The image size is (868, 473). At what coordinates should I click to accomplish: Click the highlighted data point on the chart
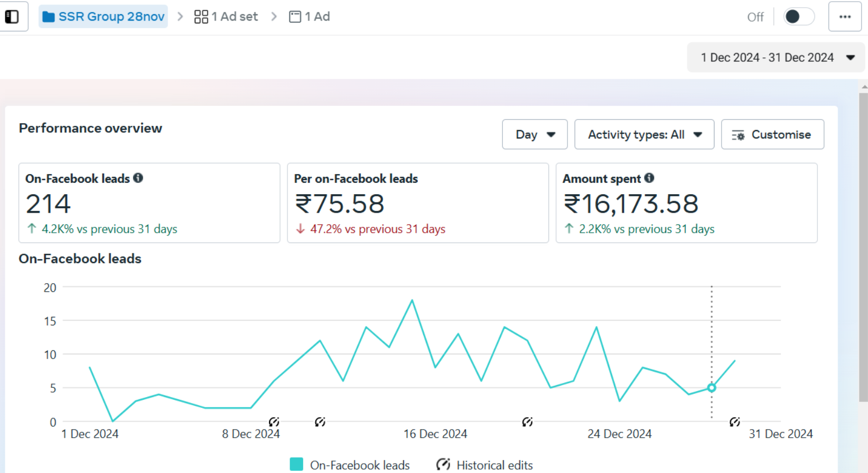[x=712, y=388]
